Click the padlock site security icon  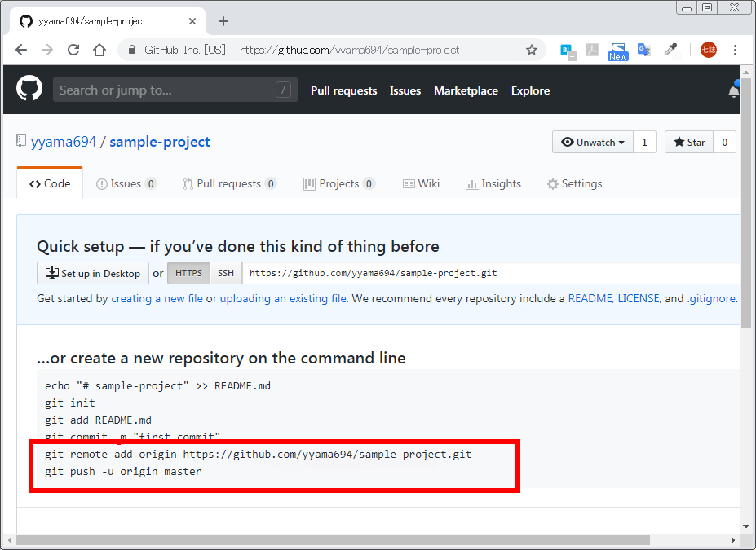(x=131, y=50)
